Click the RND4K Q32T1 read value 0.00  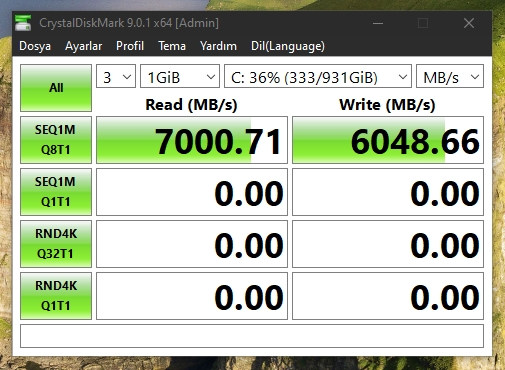coord(192,244)
